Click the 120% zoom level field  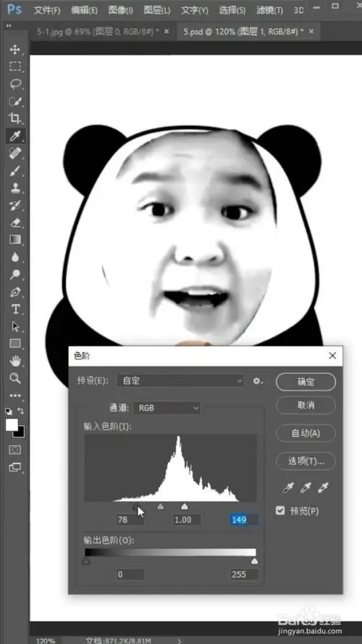tap(46, 640)
